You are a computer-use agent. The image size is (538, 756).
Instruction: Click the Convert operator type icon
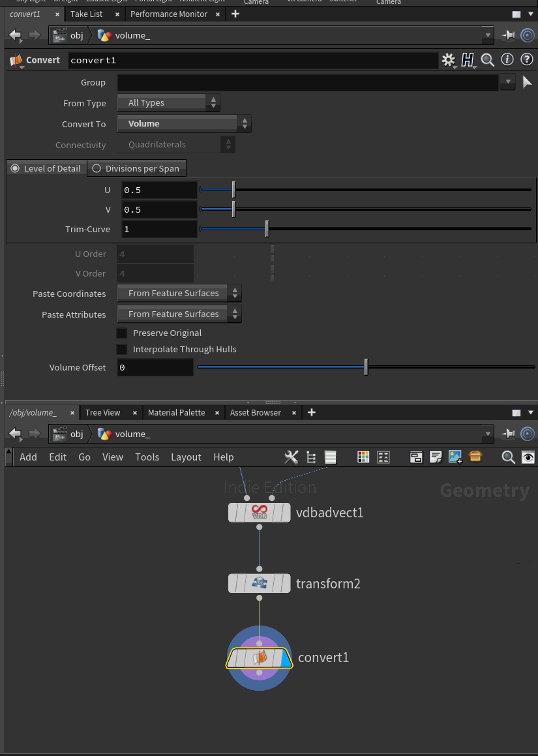click(16, 60)
